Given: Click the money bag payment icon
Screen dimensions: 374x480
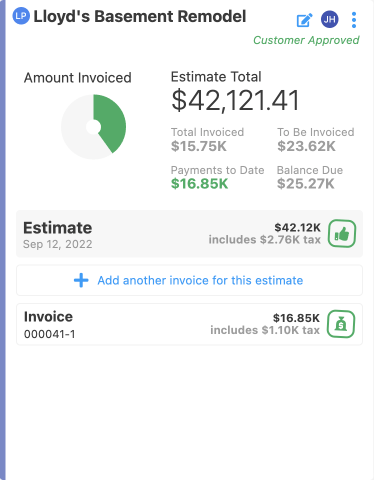Looking at the screenshot, I should point(341,324).
